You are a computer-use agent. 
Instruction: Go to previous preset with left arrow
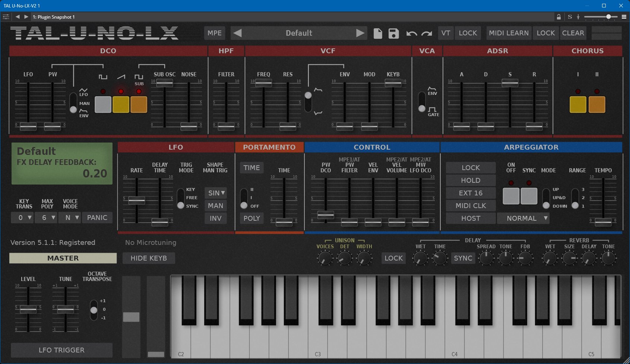tap(238, 33)
